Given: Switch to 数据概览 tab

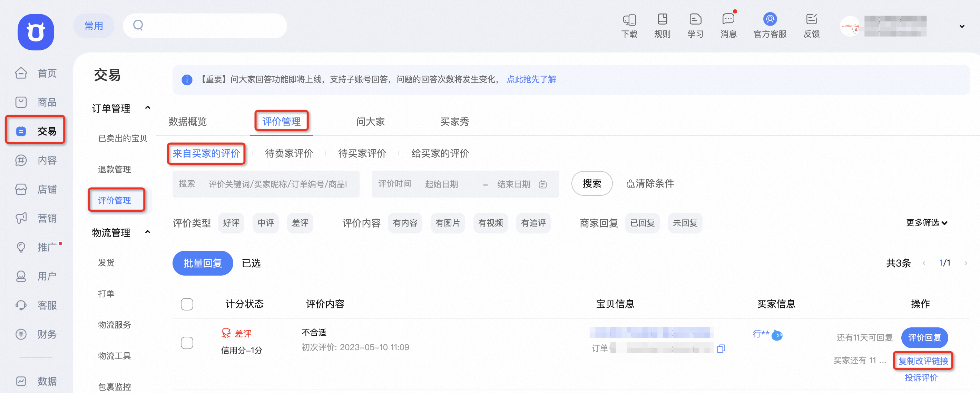Looking at the screenshot, I should (x=188, y=122).
